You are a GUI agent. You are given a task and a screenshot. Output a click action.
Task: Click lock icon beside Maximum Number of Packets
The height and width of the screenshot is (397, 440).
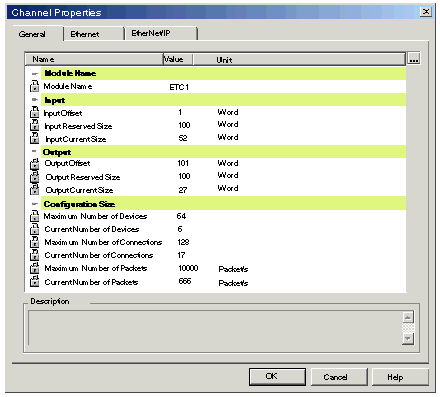(x=34, y=268)
